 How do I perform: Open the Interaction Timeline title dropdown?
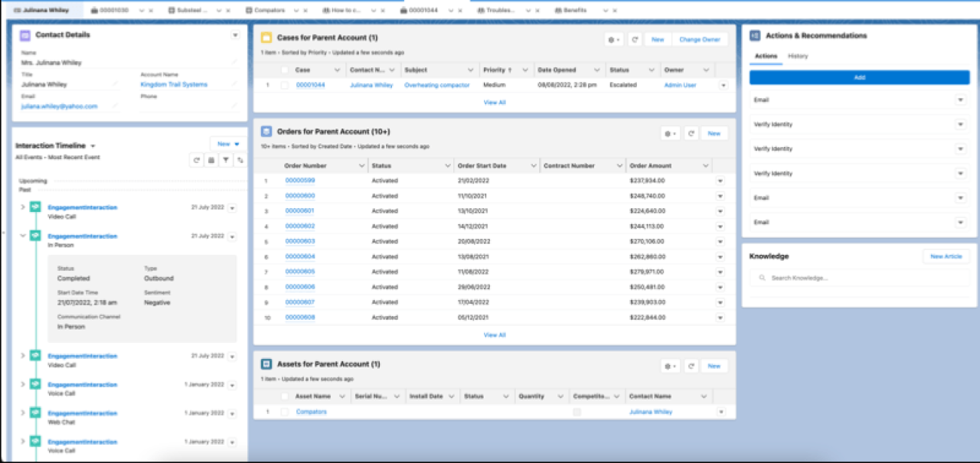(x=93, y=145)
